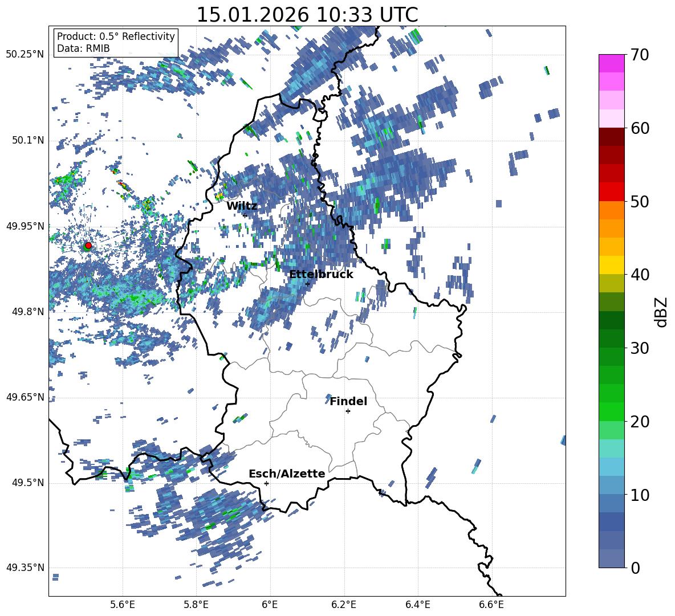Click the 6.6°E longitude label
The height and width of the screenshot is (616, 675).
point(491,605)
